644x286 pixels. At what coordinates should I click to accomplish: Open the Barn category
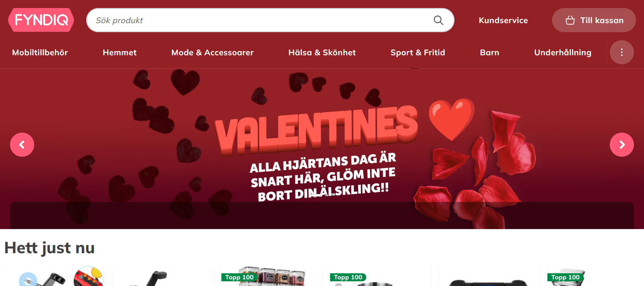tap(489, 53)
